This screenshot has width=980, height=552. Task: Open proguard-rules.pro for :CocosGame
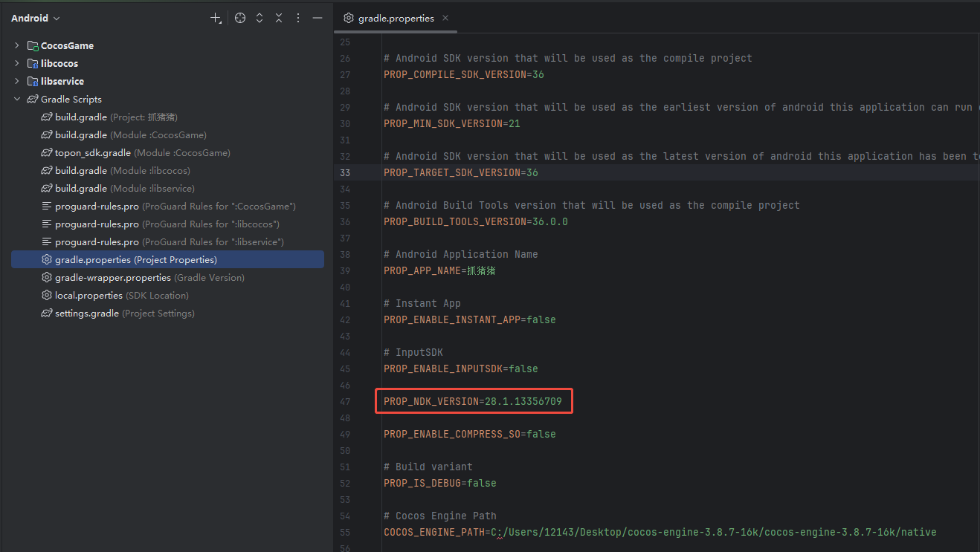168,206
